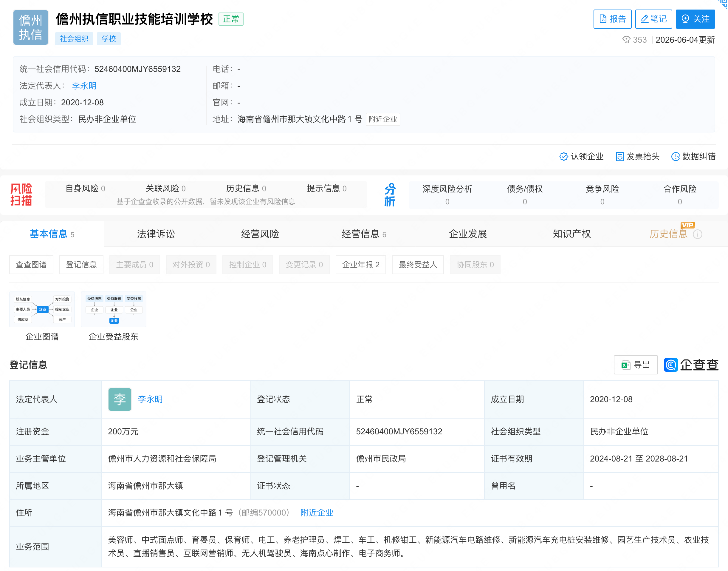Follow the company with 关注 button
Image resolution: width=728 pixels, height=571 pixels.
pos(695,19)
